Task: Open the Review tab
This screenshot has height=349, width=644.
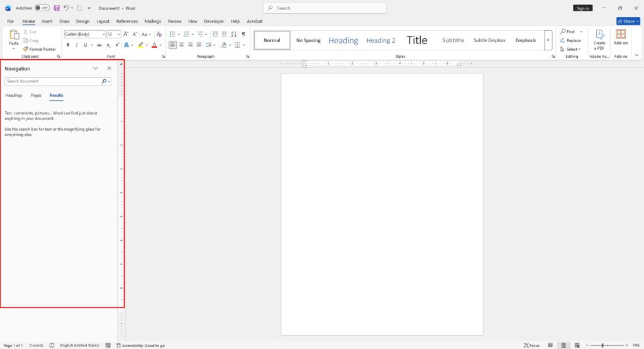Action: click(175, 21)
